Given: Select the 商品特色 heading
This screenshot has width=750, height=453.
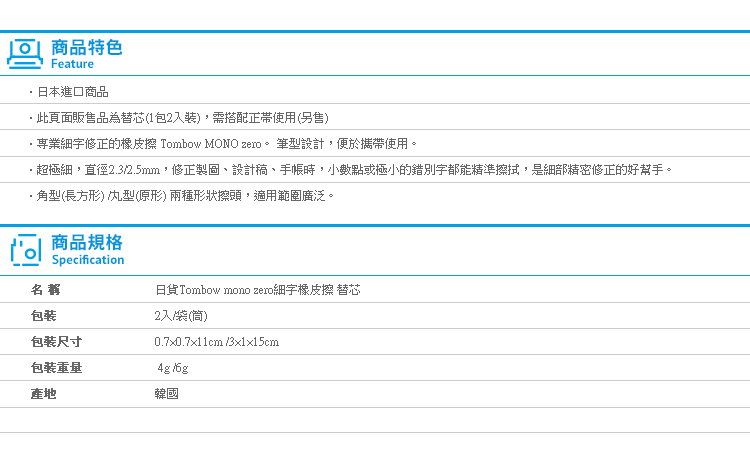Looking at the screenshot, I should point(87,47).
